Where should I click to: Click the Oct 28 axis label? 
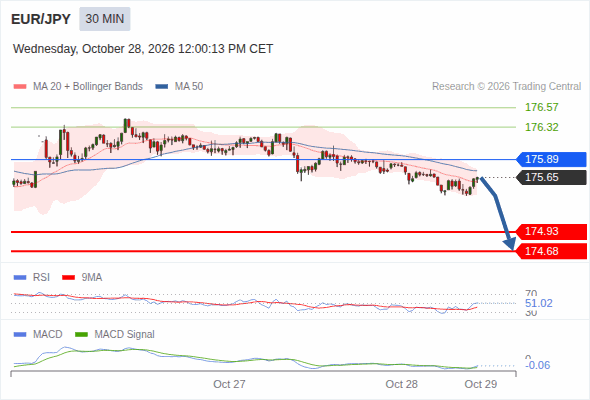click(x=401, y=384)
